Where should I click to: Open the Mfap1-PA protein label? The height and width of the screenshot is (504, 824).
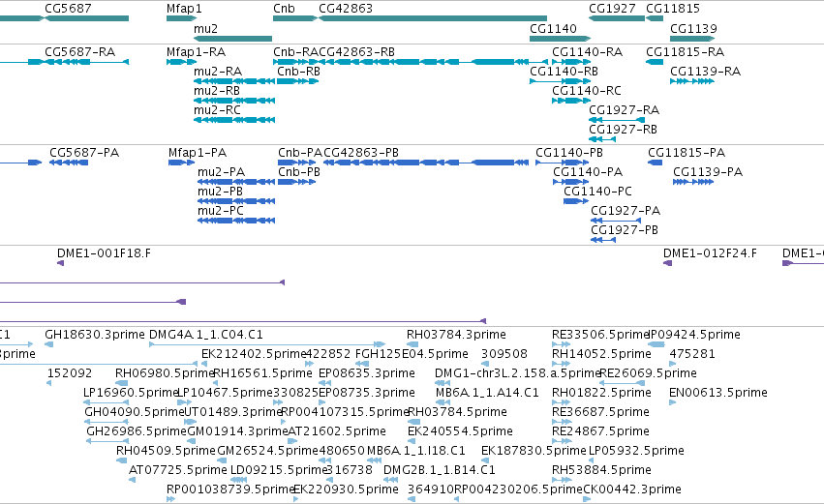[198, 153]
